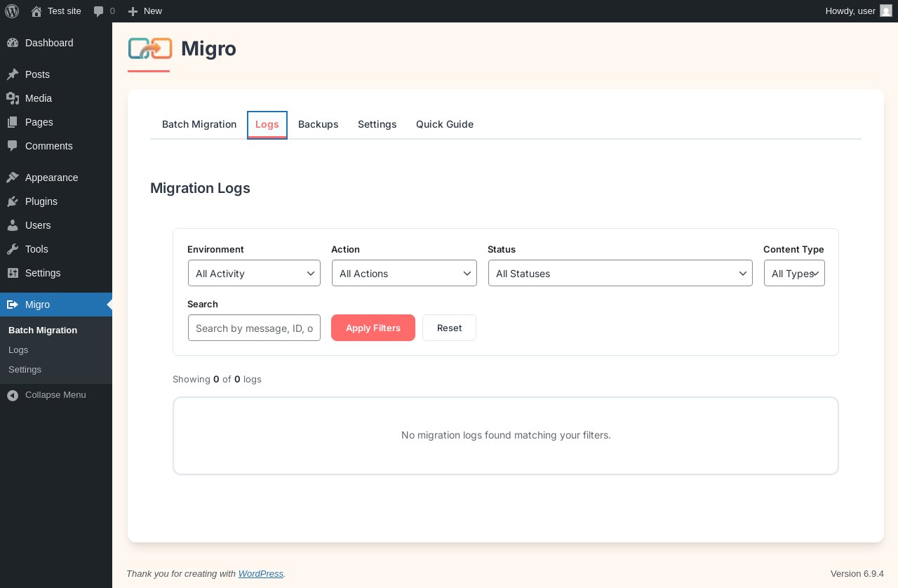This screenshot has height=588, width=898.
Task: Open the Content Type dropdown
Action: 794,273
